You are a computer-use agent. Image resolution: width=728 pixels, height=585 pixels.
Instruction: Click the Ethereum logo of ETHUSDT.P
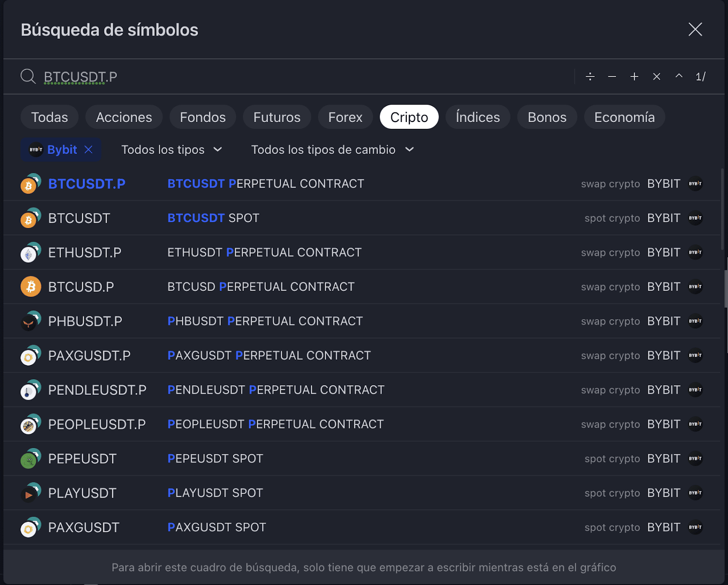click(30, 252)
